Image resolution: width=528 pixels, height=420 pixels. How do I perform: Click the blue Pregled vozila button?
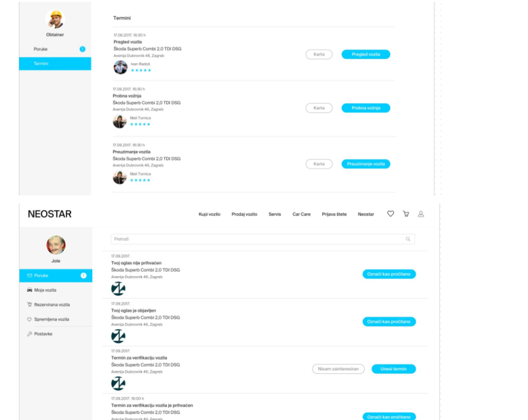366,54
